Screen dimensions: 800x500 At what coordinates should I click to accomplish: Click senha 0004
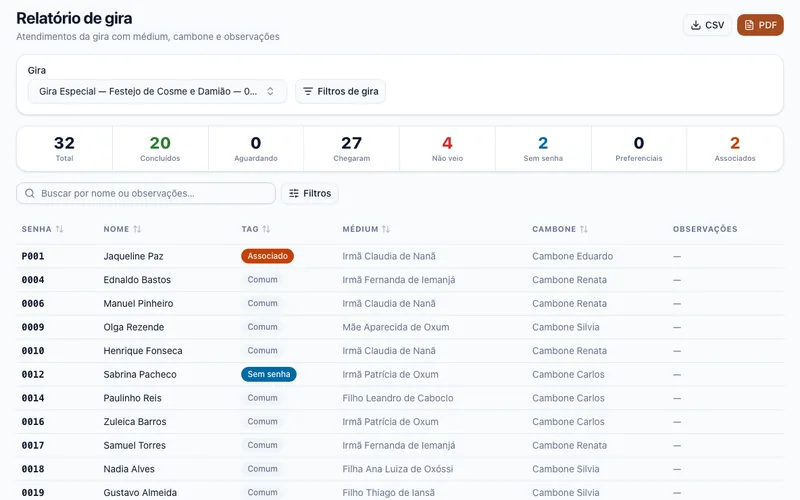pos(33,280)
